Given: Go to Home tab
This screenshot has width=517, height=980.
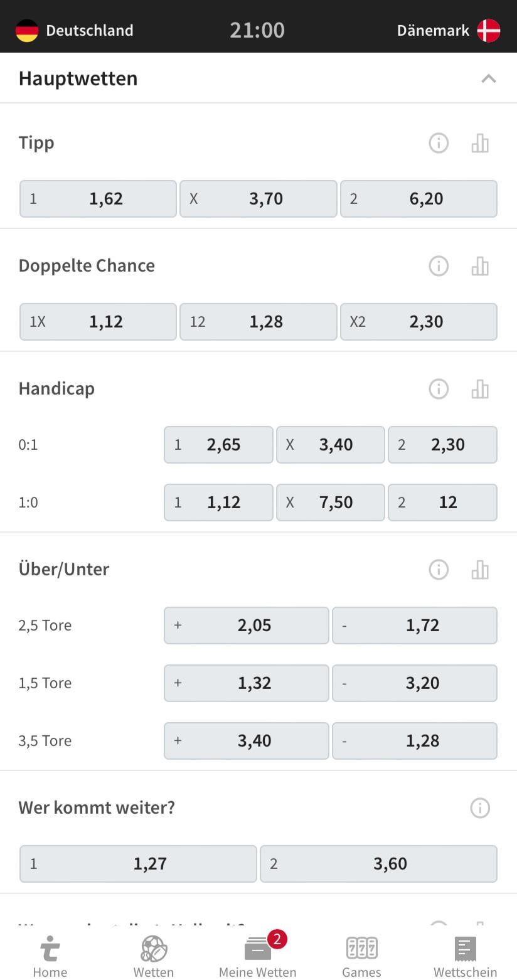Looking at the screenshot, I should pos(50,957).
